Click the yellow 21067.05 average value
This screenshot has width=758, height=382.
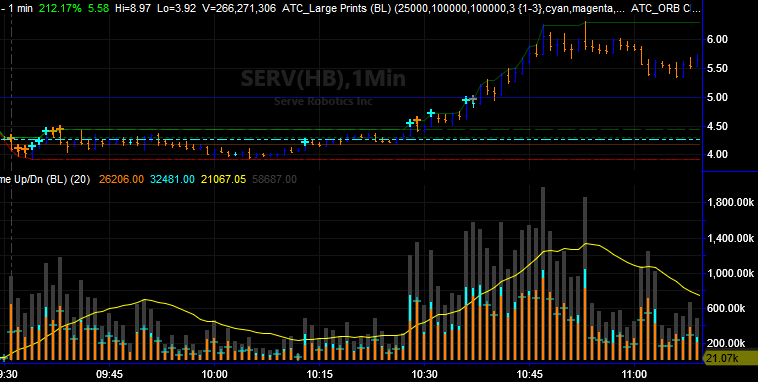click(223, 179)
